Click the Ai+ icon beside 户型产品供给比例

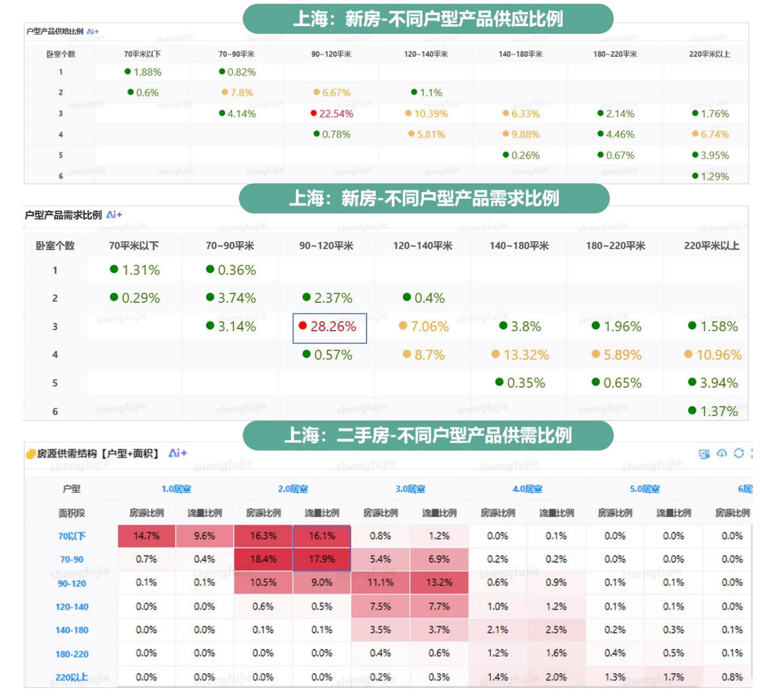[x=93, y=31]
